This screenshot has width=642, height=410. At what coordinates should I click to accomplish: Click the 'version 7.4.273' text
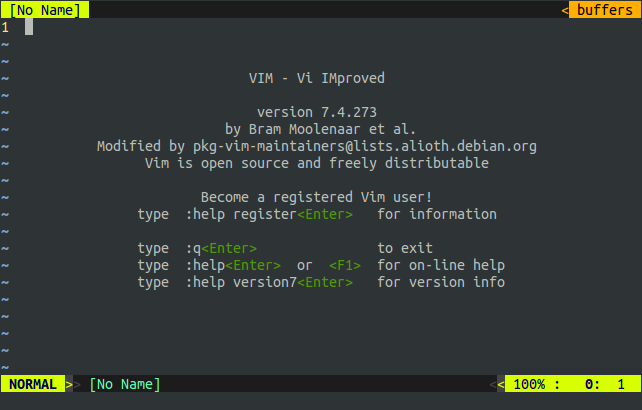(317, 112)
